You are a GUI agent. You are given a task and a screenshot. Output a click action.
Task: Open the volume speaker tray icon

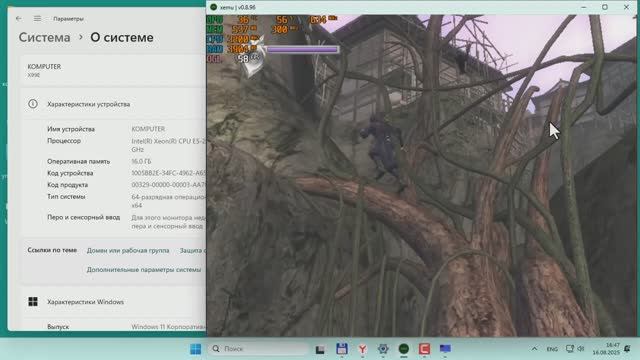[581, 349]
